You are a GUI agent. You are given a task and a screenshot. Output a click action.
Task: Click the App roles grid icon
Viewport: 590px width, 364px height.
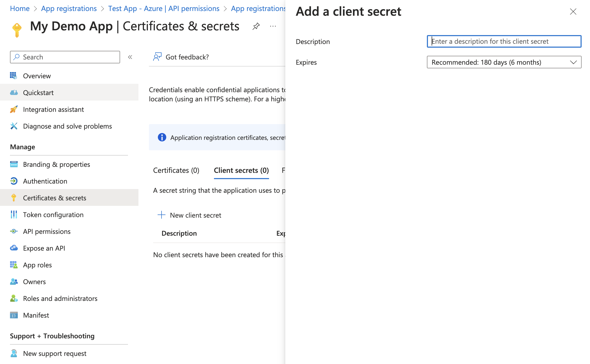14,265
